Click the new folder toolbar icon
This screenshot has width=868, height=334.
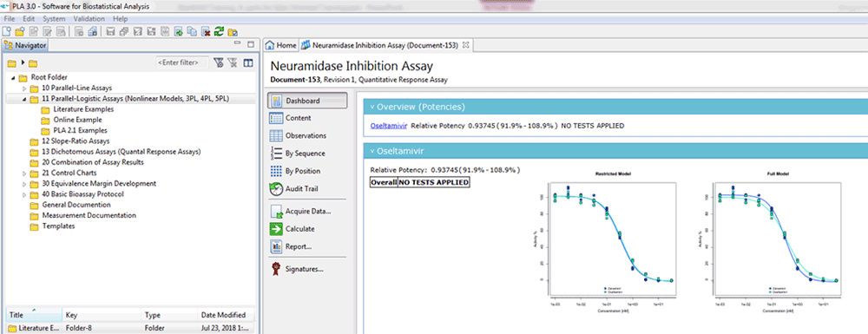[20, 31]
